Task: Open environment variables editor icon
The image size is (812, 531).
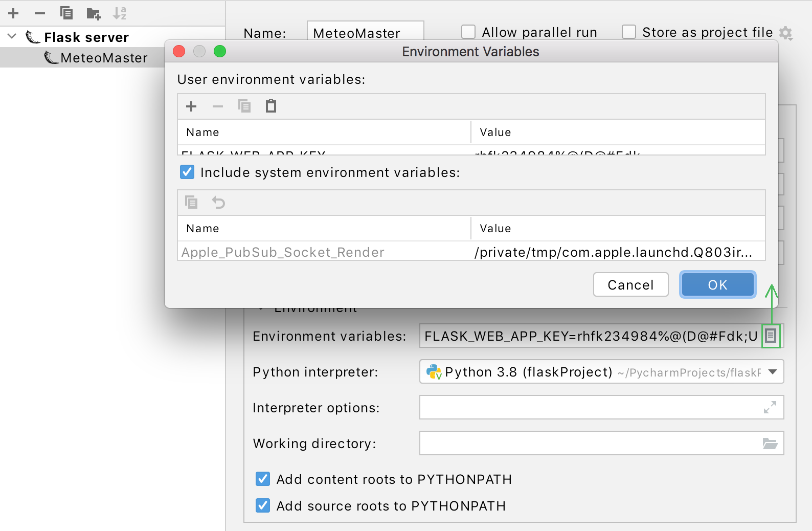Action: coord(771,336)
